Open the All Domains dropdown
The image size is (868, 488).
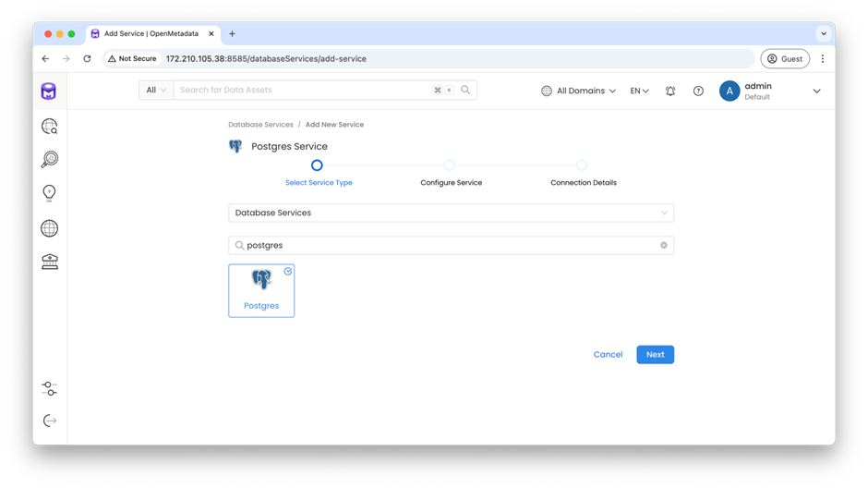click(x=578, y=91)
